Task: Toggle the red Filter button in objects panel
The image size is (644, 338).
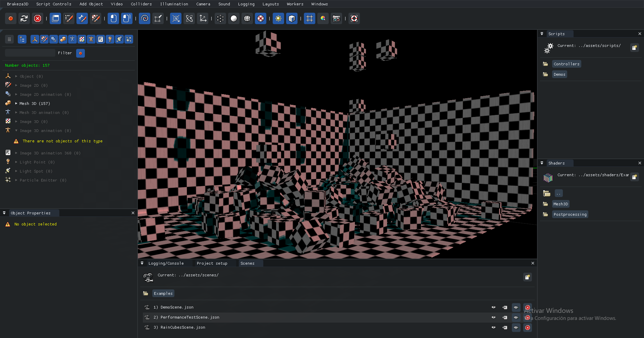Action: (x=80, y=53)
